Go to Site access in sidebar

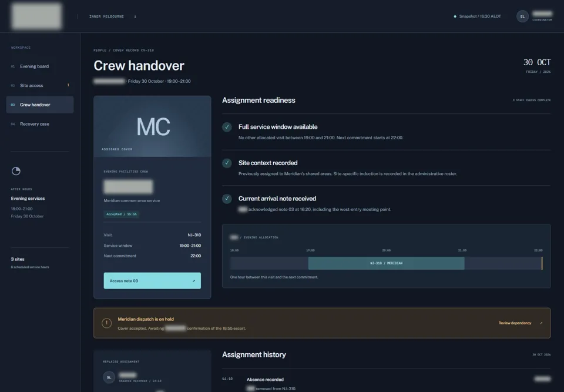(x=40, y=85)
